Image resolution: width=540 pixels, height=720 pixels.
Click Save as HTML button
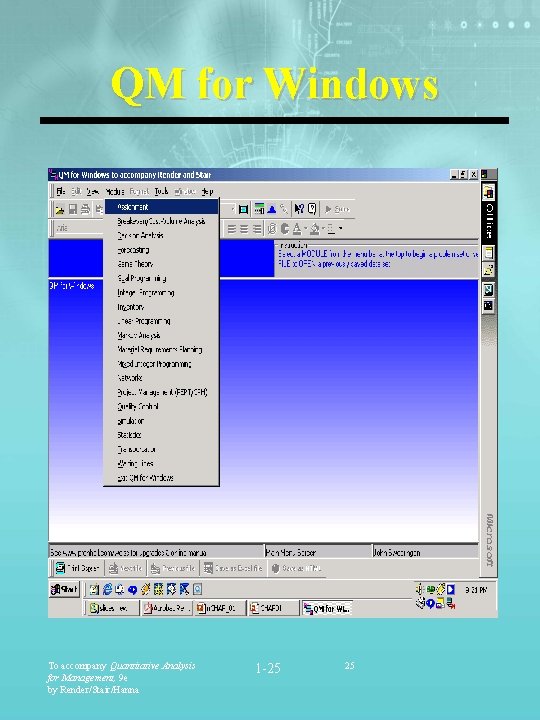(297, 568)
